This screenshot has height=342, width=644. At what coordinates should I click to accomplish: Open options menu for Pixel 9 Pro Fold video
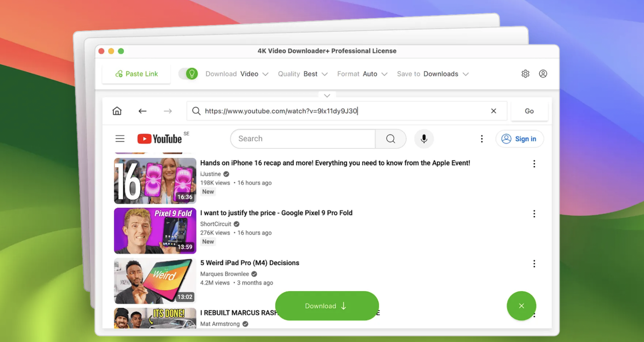coord(534,214)
